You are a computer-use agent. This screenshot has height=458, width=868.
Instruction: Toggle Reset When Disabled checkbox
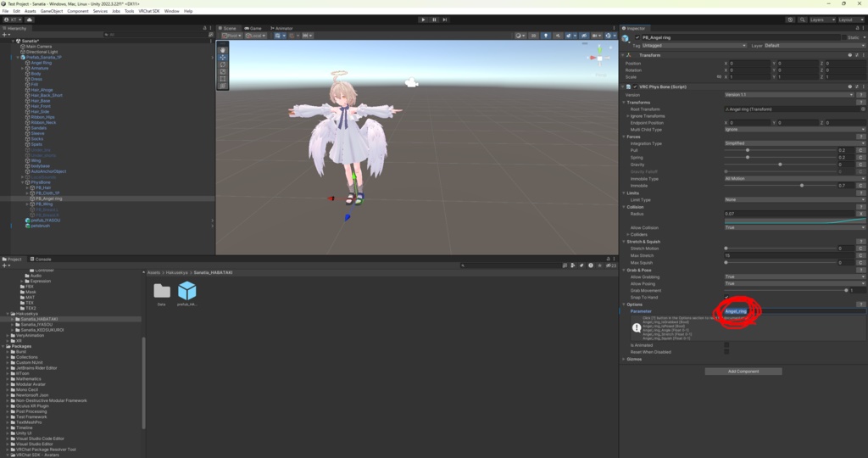(726, 352)
